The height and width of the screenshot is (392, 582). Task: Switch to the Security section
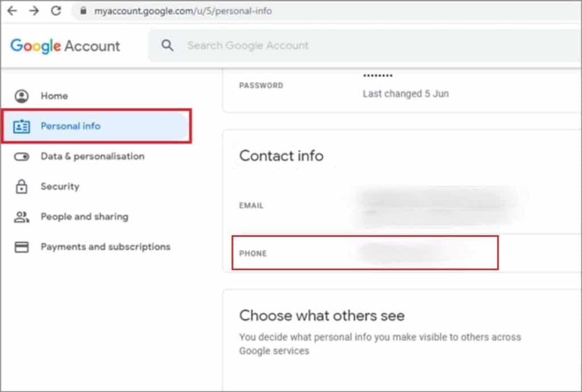pyautogui.click(x=60, y=186)
